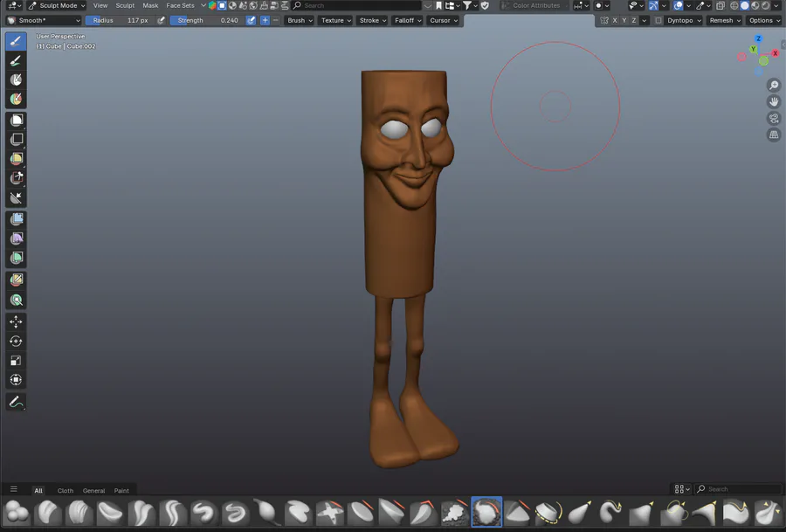The height and width of the screenshot is (532, 786).
Task: Open the viewport shading options arrow
Action: (x=777, y=5)
